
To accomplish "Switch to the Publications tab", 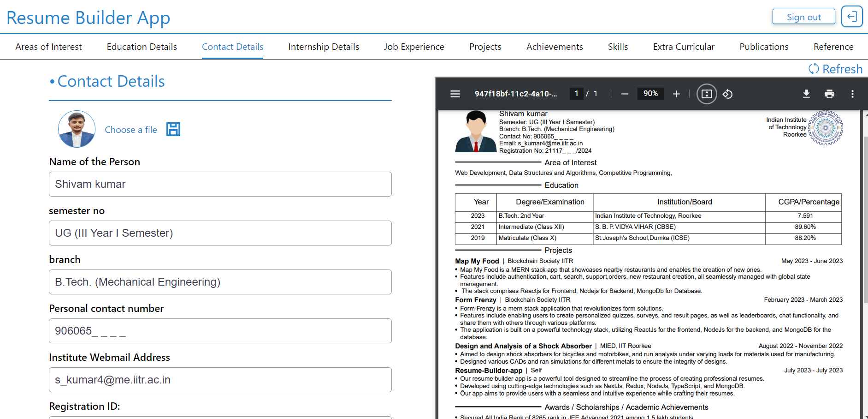I will tap(764, 47).
